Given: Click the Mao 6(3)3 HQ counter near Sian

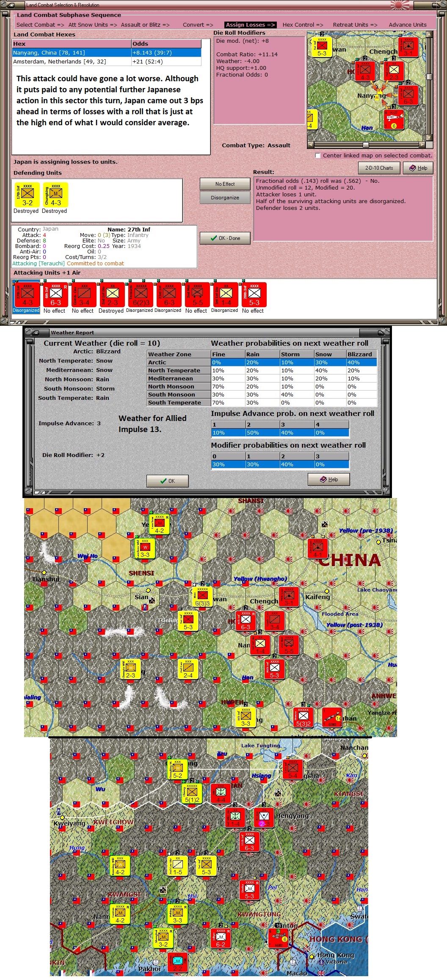Looking at the screenshot, I should pos(202,597).
